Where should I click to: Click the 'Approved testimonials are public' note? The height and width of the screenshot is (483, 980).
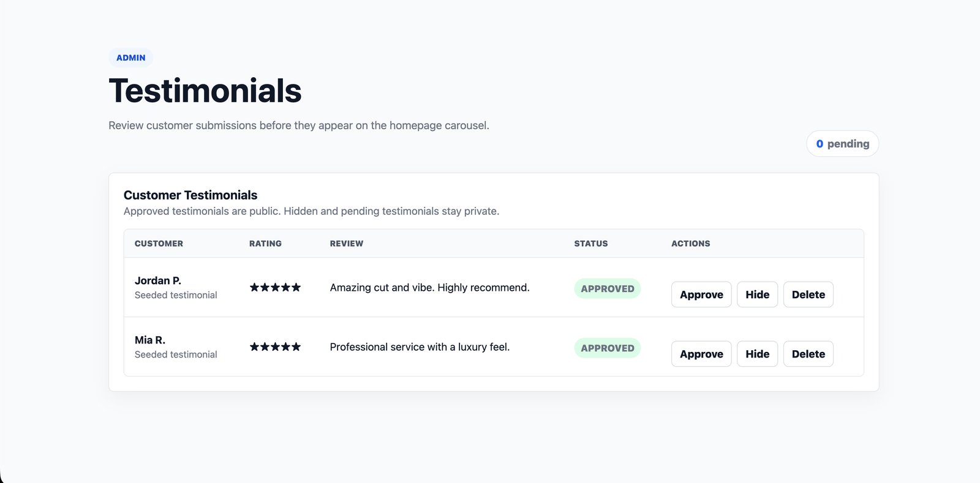click(312, 211)
